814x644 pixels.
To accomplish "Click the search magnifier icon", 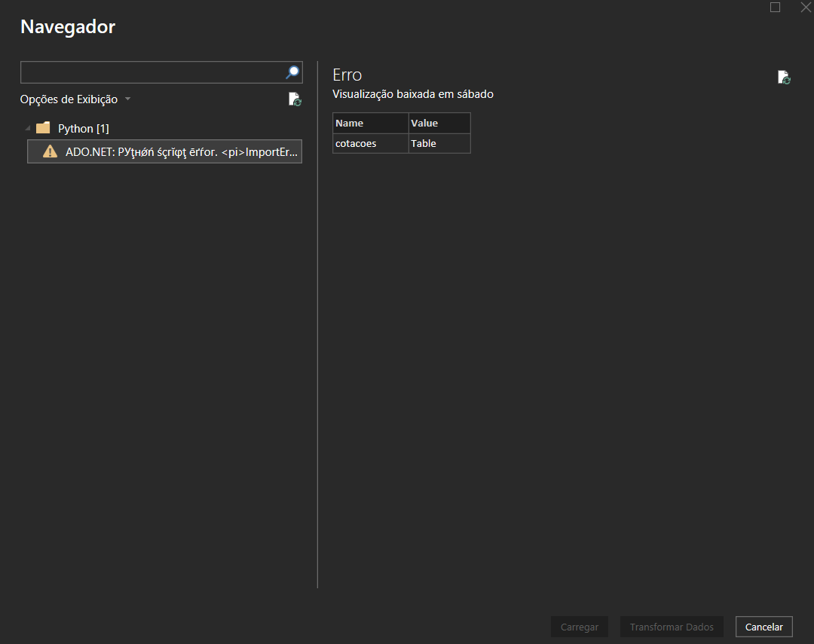I will pyautogui.click(x=292, y=72).
